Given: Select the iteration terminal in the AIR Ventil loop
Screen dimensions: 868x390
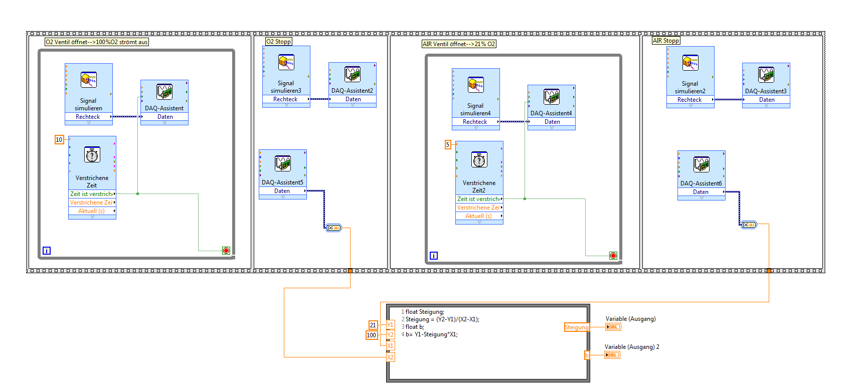Looking at the screenshot, I should [434, 256].
